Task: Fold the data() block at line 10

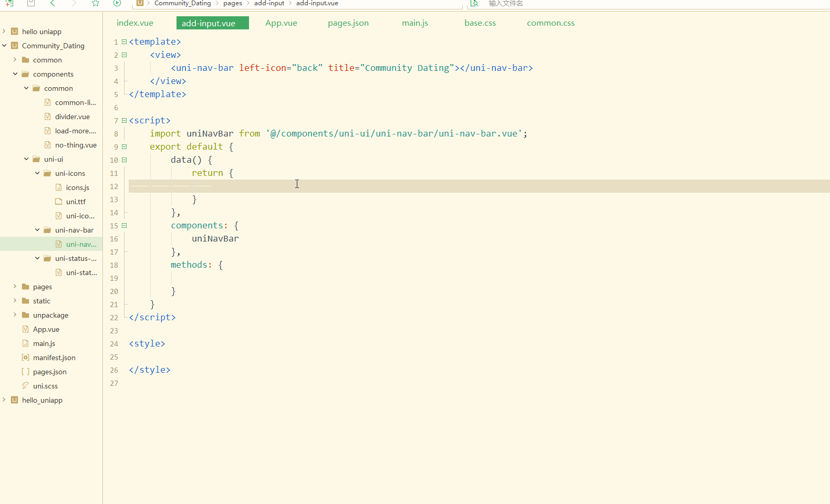Action: 124,160
